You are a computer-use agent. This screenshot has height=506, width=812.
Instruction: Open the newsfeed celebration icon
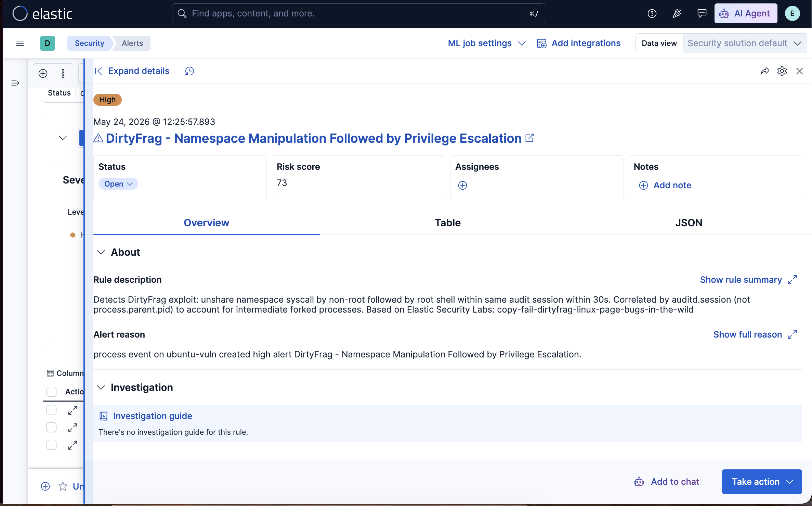click(677, 14)
